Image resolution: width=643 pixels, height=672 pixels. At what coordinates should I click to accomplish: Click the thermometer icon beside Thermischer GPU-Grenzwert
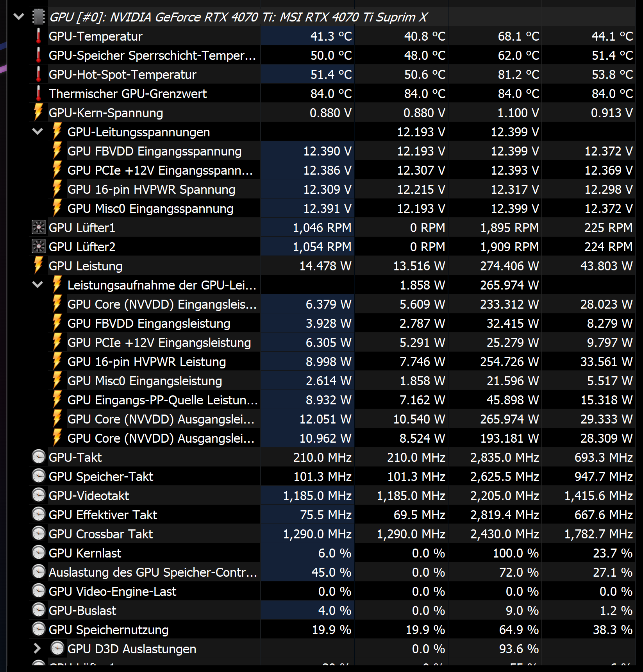(x=38, y=93)
